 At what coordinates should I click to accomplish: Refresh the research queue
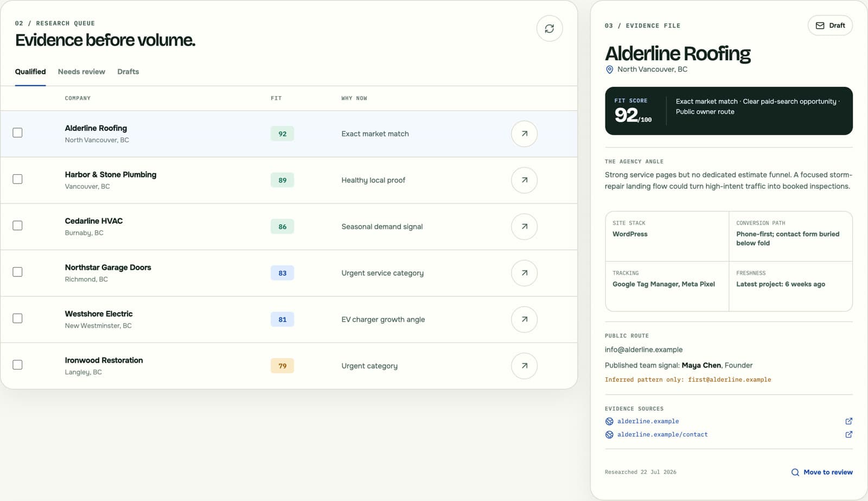(x=550, y=28)
